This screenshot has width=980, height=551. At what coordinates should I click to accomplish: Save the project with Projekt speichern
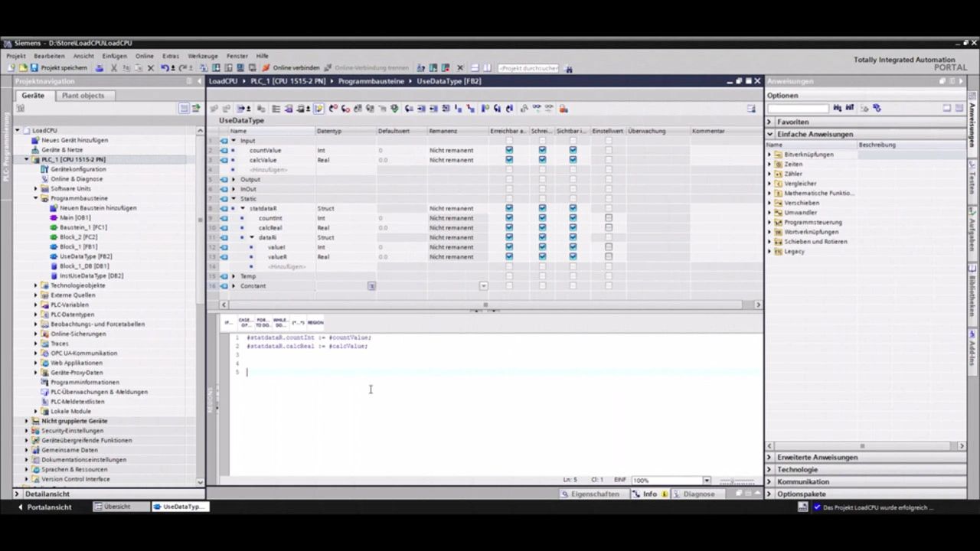tap(58, 67)
